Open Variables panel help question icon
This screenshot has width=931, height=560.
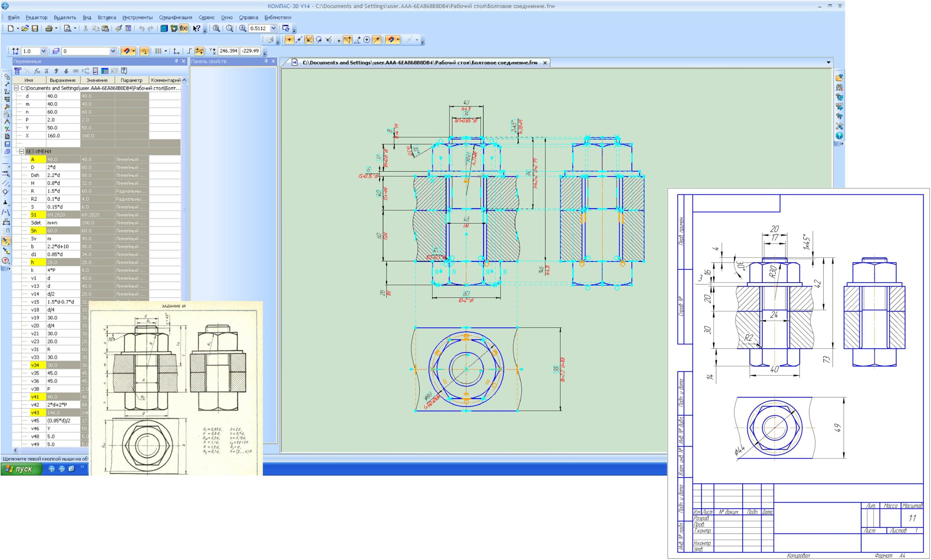[x=124, y=71]
